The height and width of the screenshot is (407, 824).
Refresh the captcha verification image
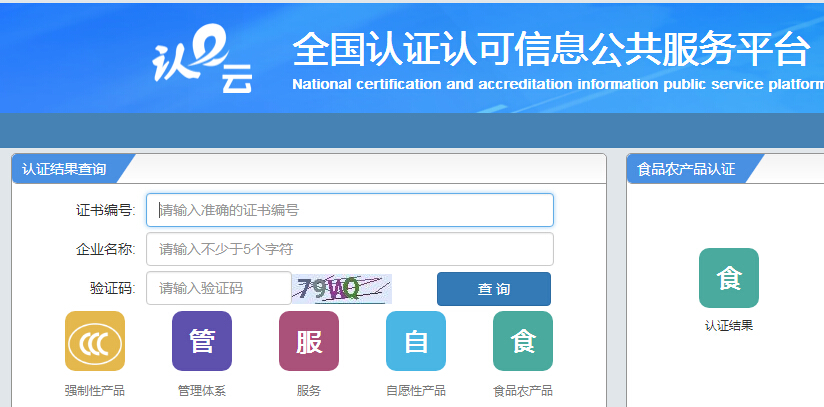342,289
